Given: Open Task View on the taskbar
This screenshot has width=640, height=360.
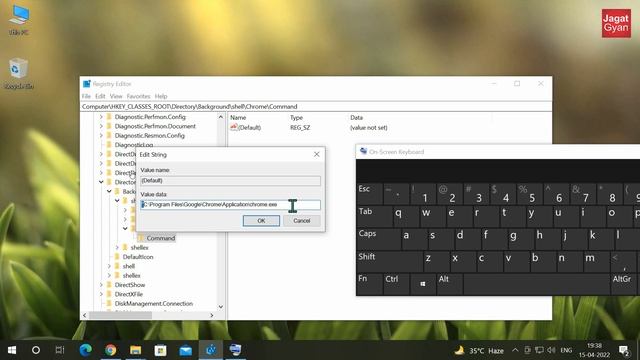Looking at the screenshot, I should (60, 350).
